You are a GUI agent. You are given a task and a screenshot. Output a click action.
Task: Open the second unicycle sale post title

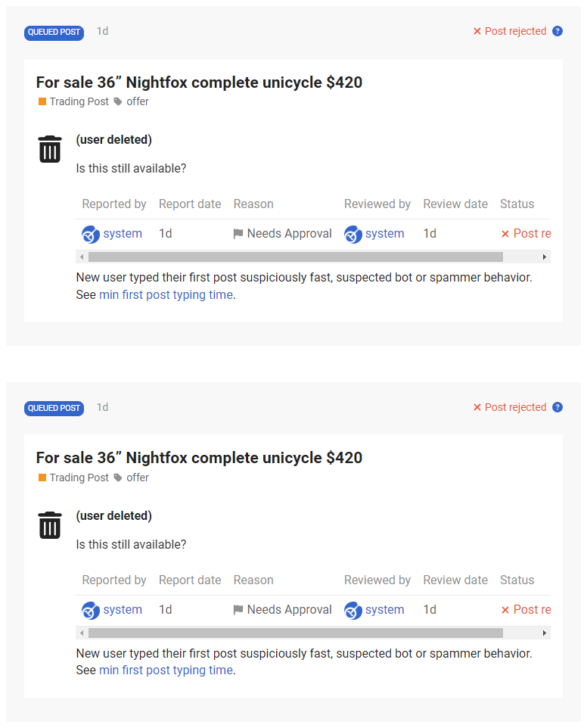pyautogui.click(x=199, y=458)
